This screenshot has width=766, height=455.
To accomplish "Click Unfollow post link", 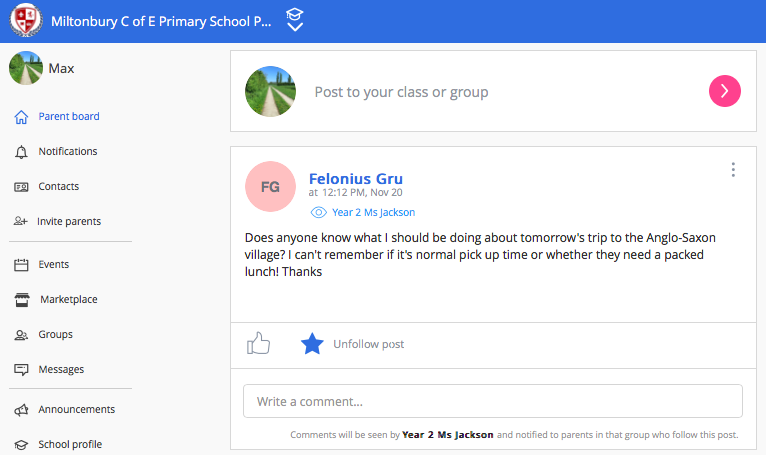I will pos(368,344).
